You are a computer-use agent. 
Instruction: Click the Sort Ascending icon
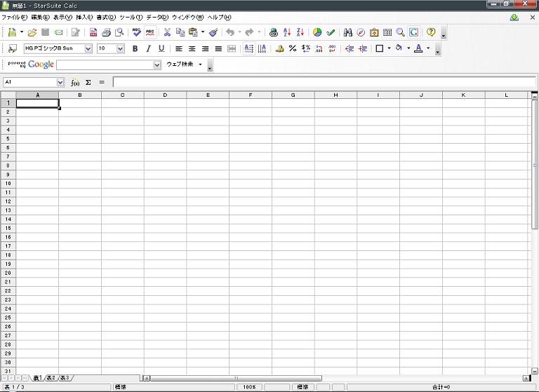pos(286,32)
